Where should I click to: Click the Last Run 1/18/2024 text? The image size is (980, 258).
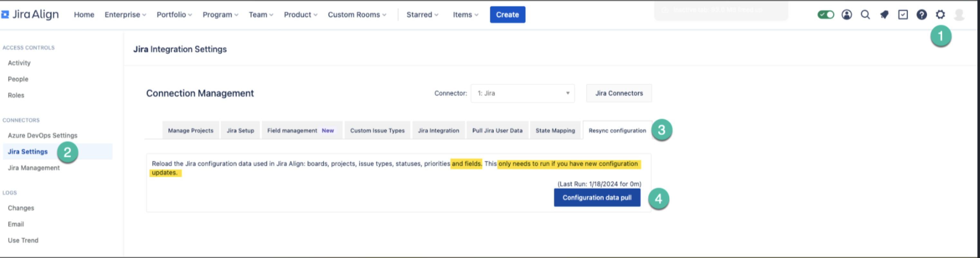pyautogui.click(x=599, y=184)
